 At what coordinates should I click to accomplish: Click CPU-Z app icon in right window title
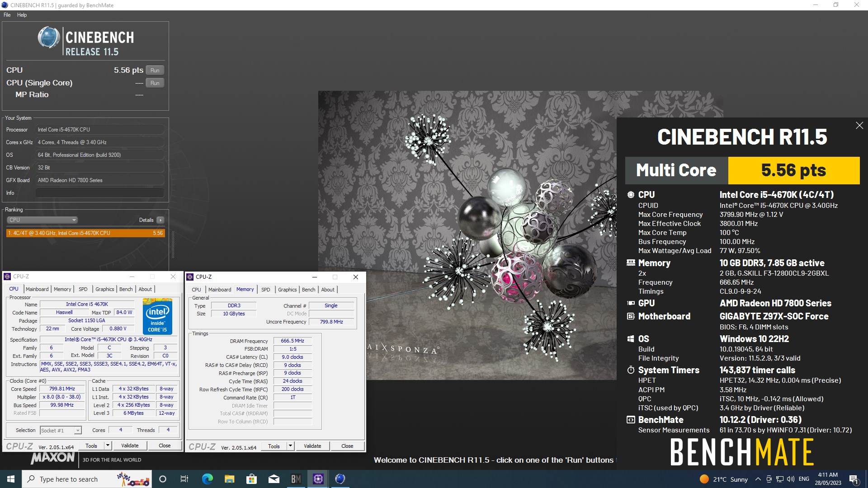coord(190,277)
